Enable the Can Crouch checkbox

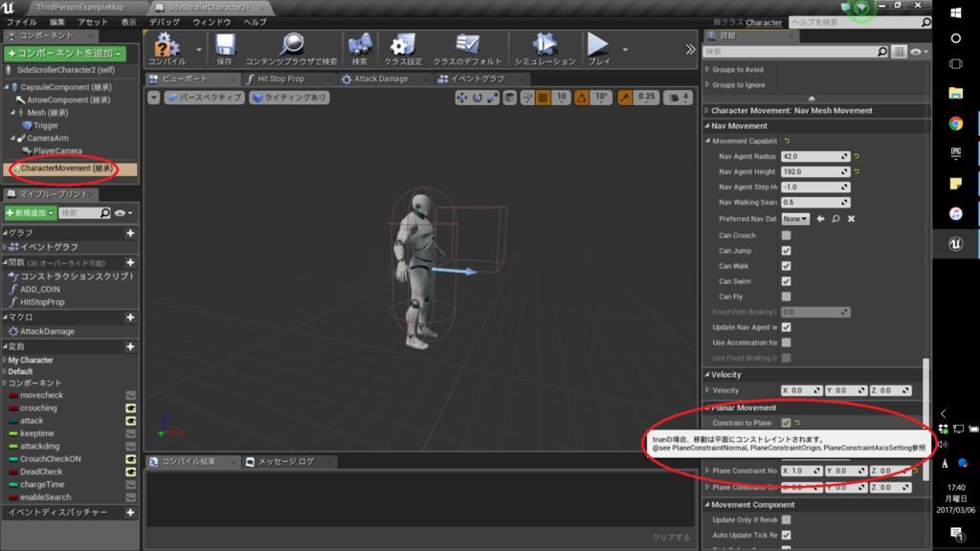point(787,235)
